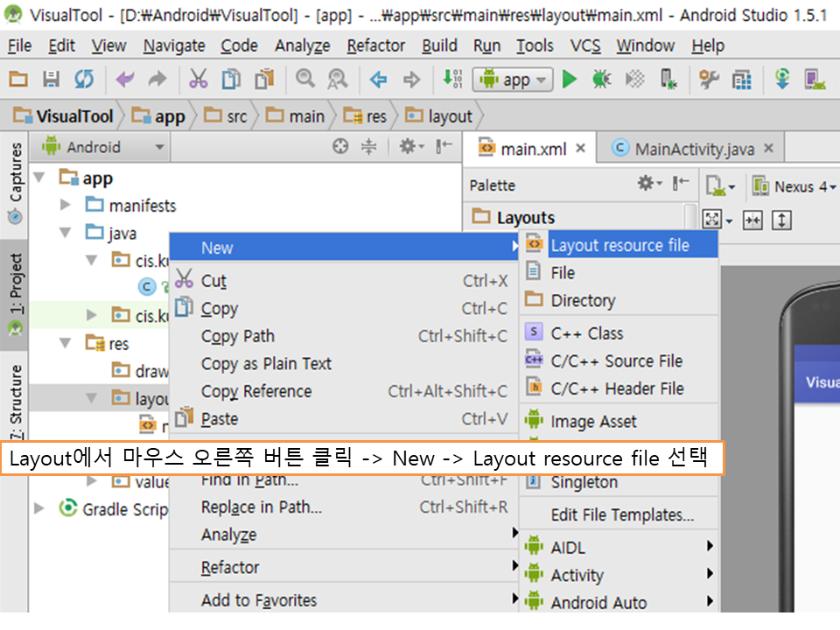
Task: Click the Synchronize toolbar icon
Action: [83, 80]
